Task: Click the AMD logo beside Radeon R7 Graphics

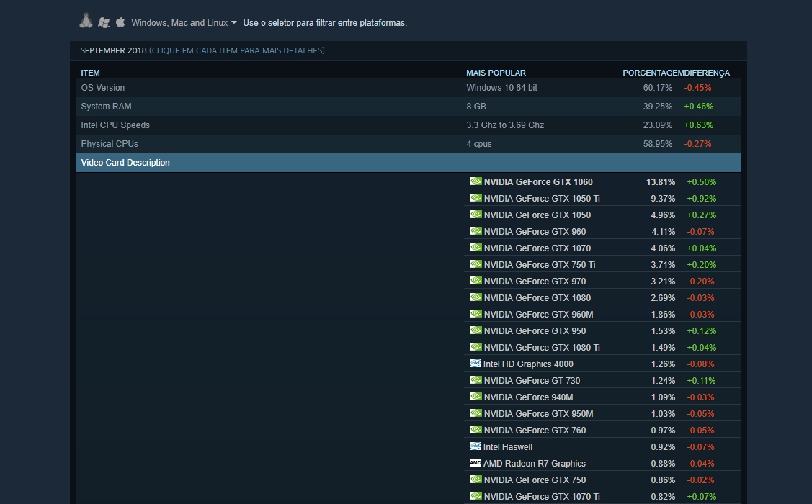Action: click(x=476, y=463)
